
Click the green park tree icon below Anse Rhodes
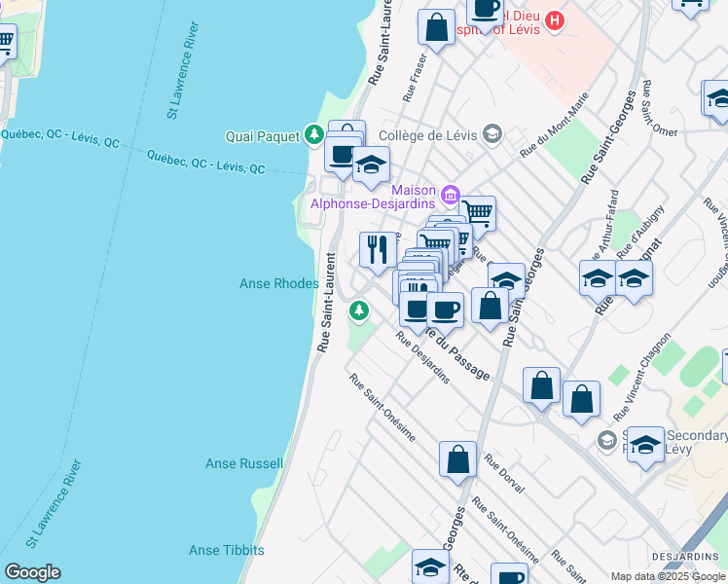point(359,310)
